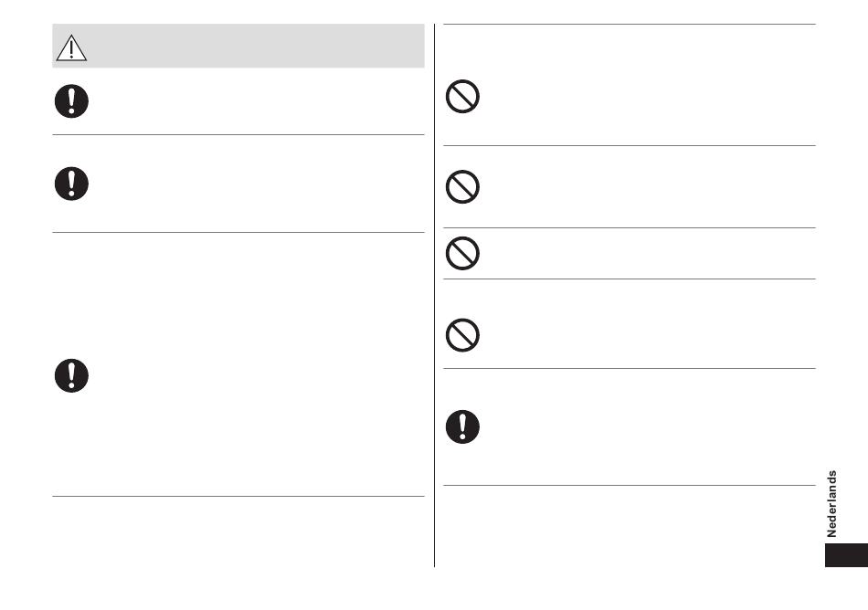Image resolution: width=868 pixels, height=610 pixels.
Task: Click the warning triangle icon in gray header
Action: click(71, 47)
